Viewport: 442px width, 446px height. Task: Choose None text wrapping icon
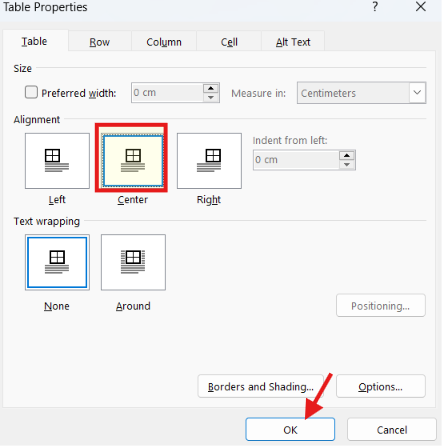[x=57, y=262]
